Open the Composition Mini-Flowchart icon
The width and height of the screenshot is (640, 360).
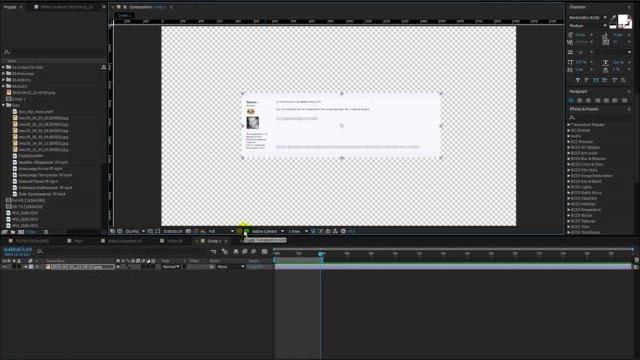[x=213, y=252]
